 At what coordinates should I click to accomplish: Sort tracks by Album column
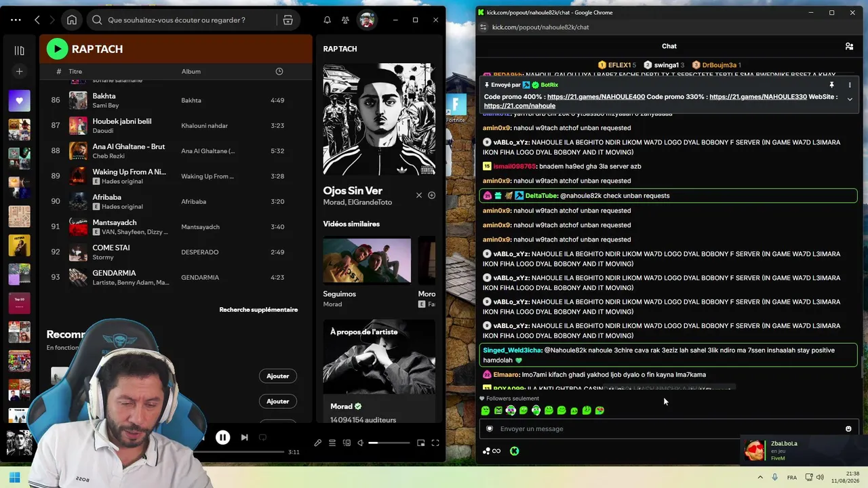coord(191,71)
